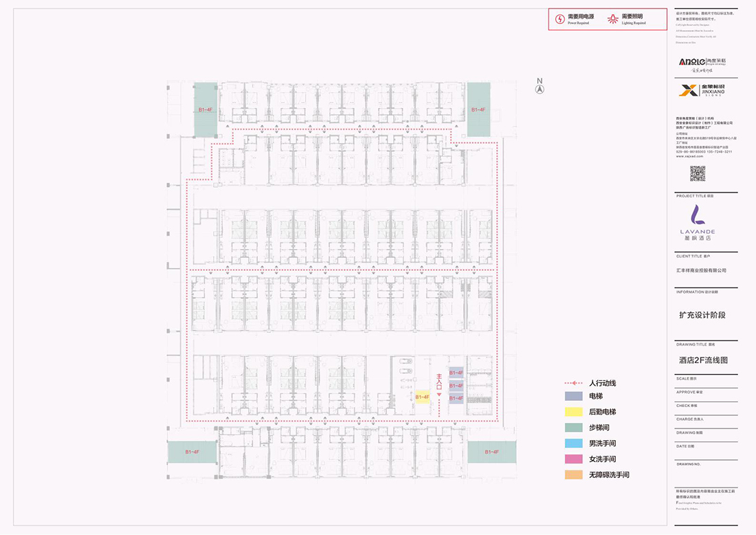Select the blue 男洗手间 legend swatch

(x=573, y=444)
